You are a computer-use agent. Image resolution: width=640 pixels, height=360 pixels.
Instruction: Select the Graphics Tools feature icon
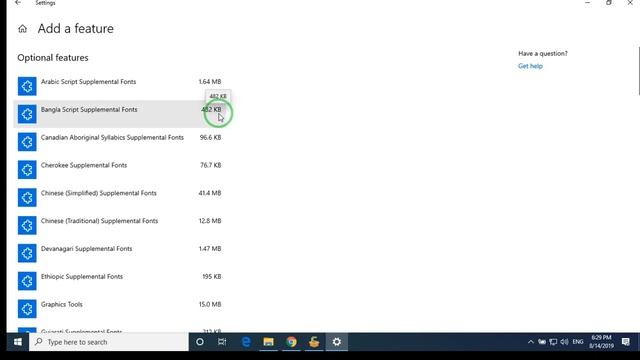click(x=27, y=309)
